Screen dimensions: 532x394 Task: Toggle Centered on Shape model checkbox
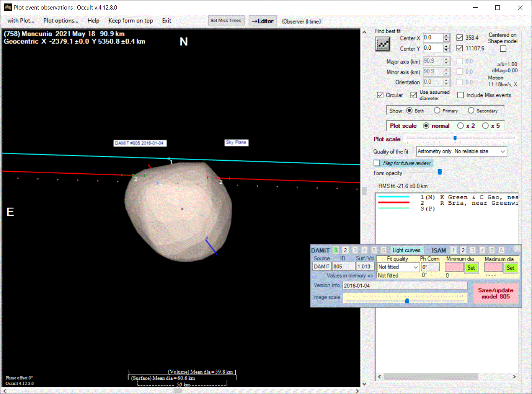click(x=503, y=49)
